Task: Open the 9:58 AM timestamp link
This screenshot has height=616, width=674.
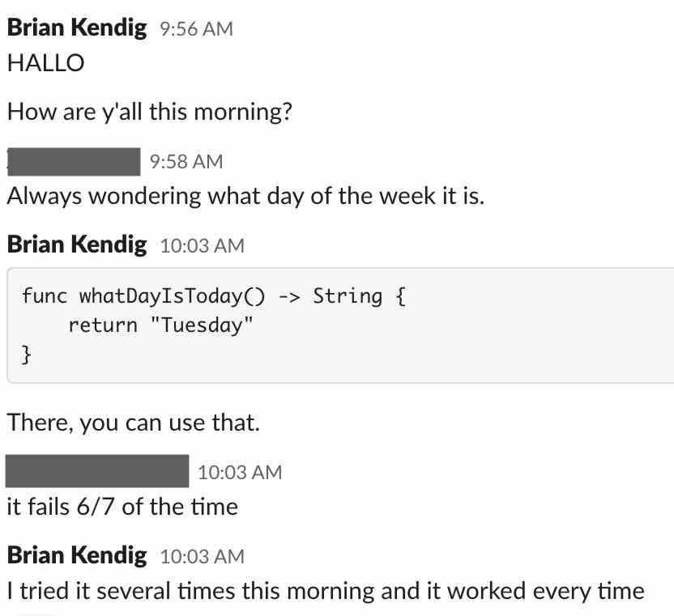Action: (186, 162)
